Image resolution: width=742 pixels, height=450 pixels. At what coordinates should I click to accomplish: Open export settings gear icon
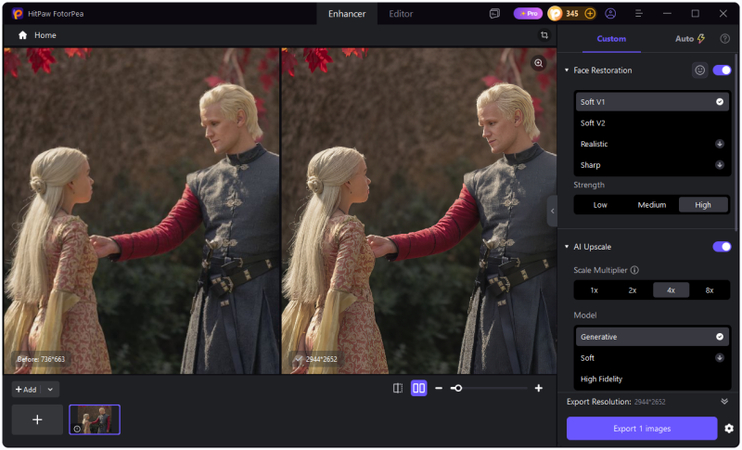[x=729, y=429]
